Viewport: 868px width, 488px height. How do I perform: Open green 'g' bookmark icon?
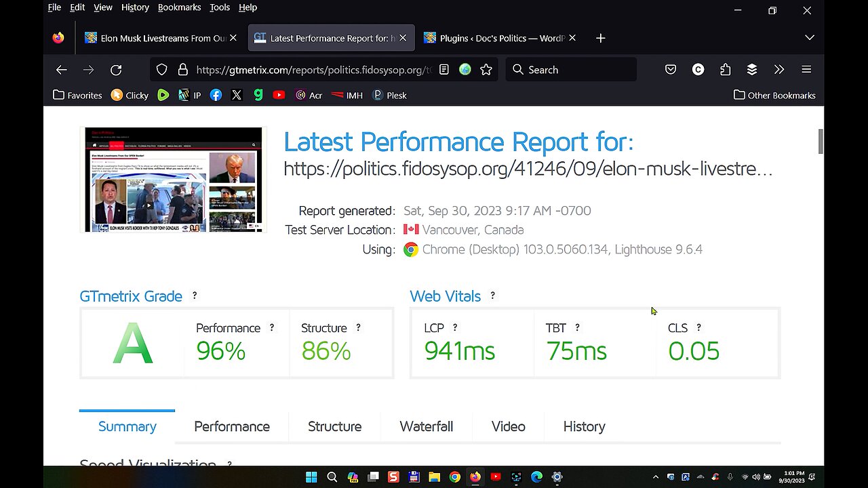tap(258, 96)
